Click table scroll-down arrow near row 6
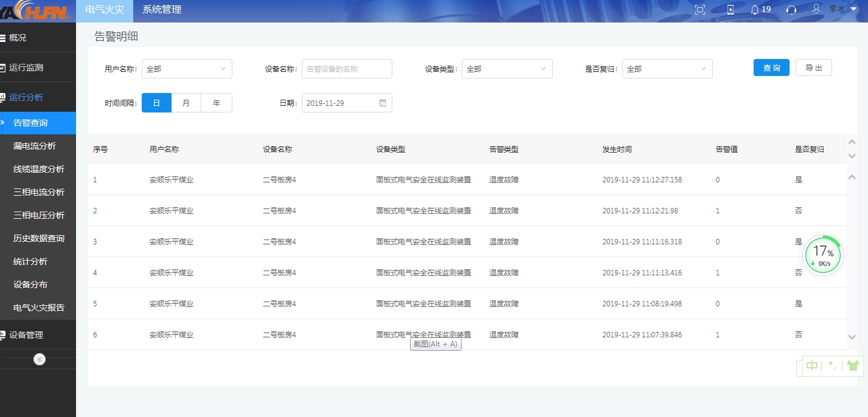The image size is (868, 417). pos(852,337)
